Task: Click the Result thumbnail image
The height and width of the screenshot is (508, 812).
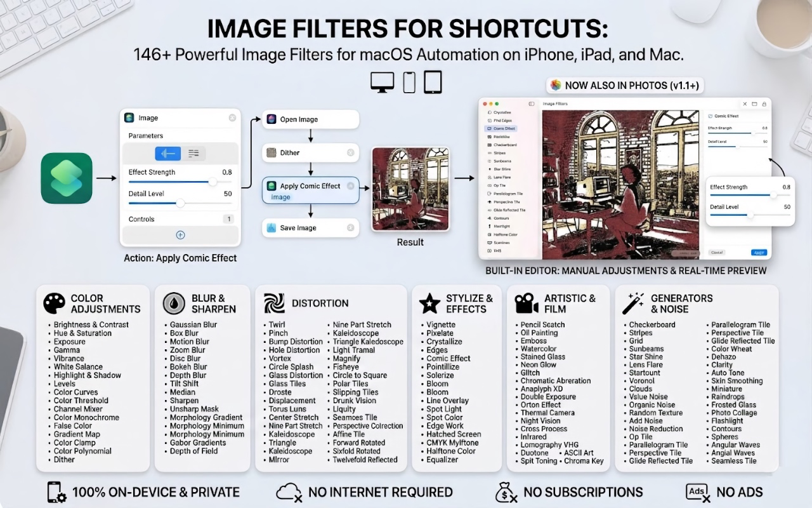Action: pyautogui.click(x=410, y=189)
